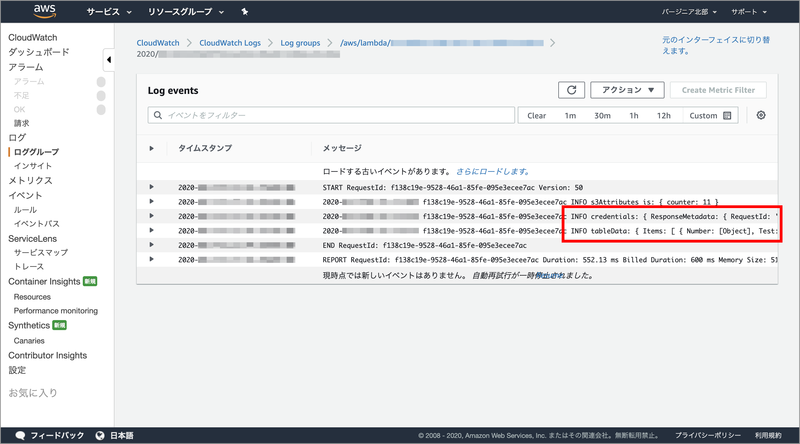Expand the INFO credentials log row
Viewport: 800px width, 444px height.
152,216
